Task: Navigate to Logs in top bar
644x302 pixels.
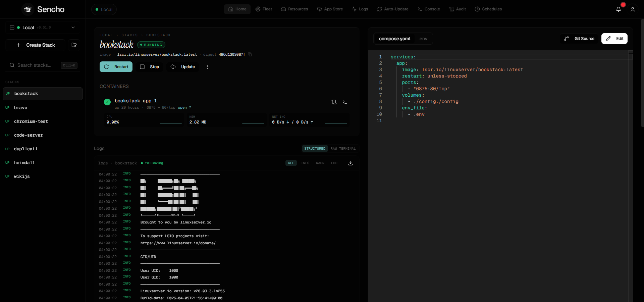Action: click(360, 9)
